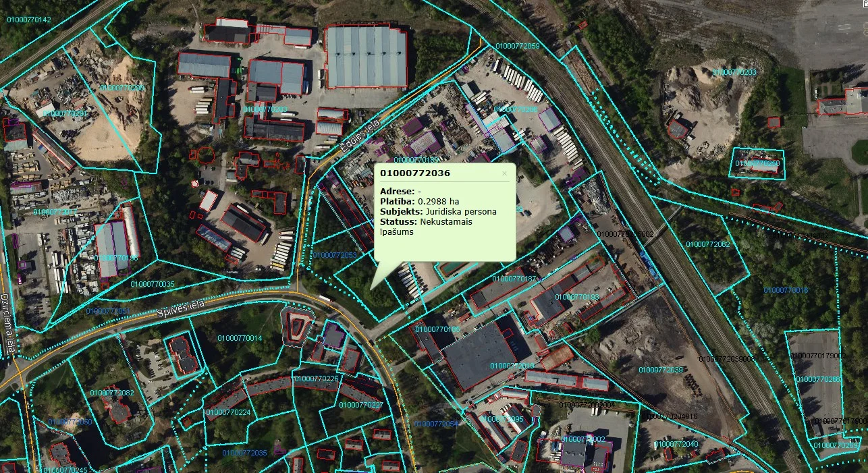Click parcel label 01000770142
The height and width of the screenshot is (473, 868).
(x=28, y=20)
